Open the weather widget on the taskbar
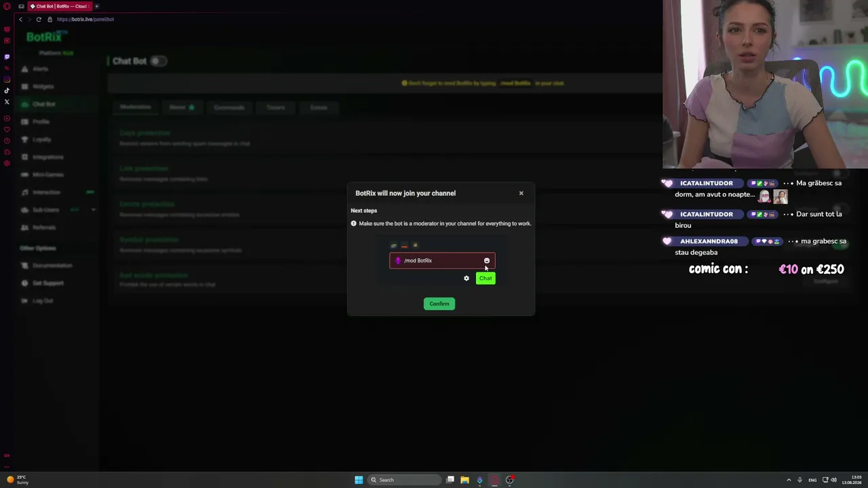 (18, 480)
